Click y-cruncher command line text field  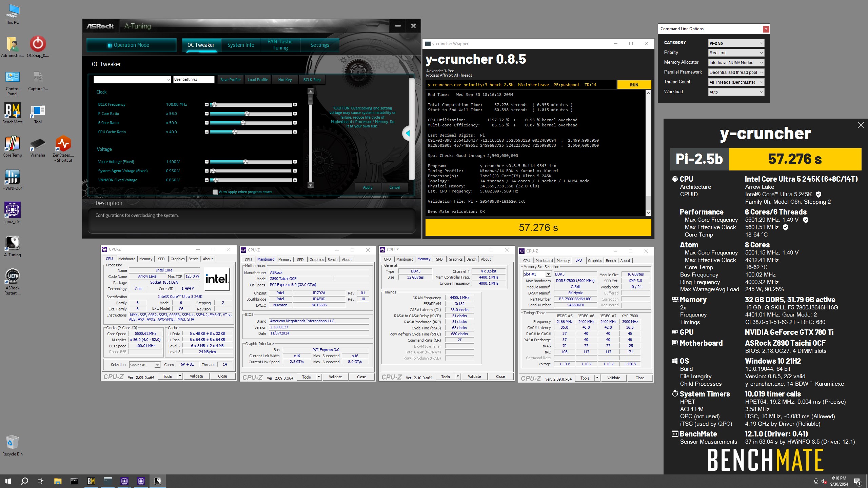click(x=521, y=85)
